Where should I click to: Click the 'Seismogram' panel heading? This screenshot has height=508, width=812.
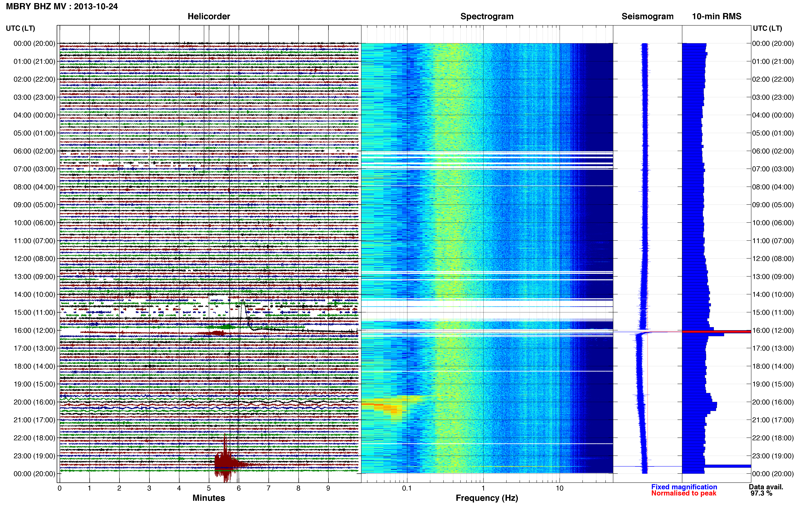click(x=648, y=16)
